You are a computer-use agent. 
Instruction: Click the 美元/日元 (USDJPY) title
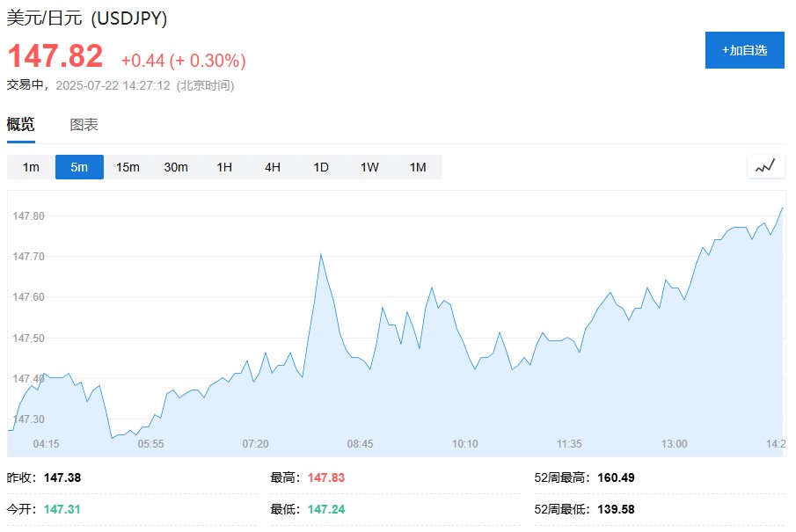pyautogui.click(x=87, y=18)
